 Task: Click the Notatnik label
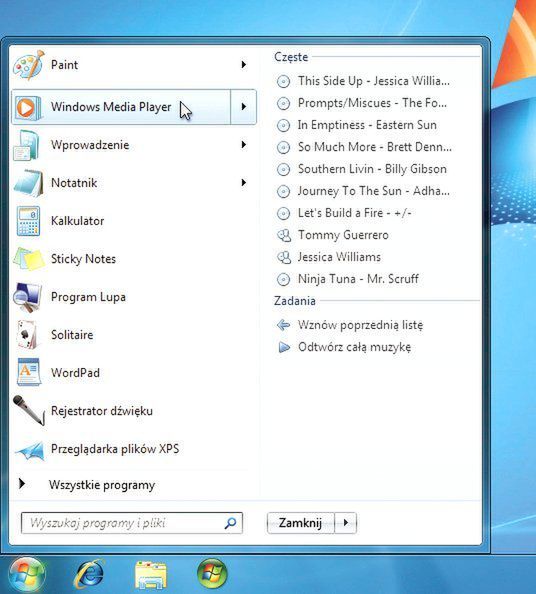[x=74, y=183]
